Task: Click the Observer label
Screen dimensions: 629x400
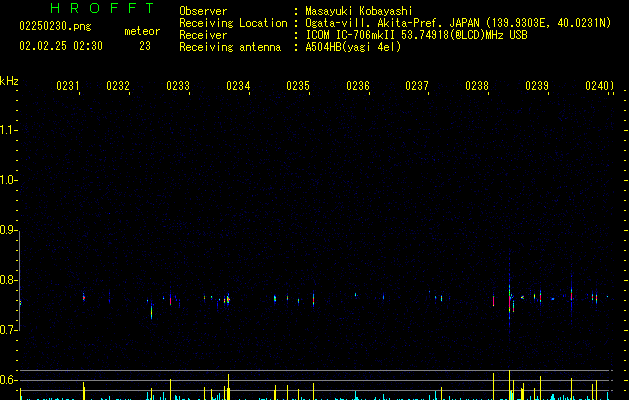Action: coord(203,11)
